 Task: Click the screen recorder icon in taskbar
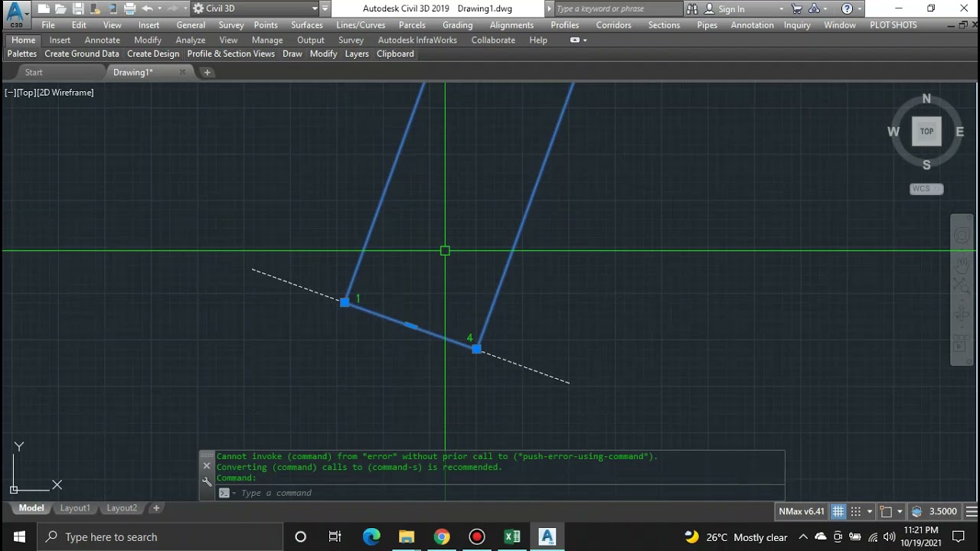click(477, 536)
